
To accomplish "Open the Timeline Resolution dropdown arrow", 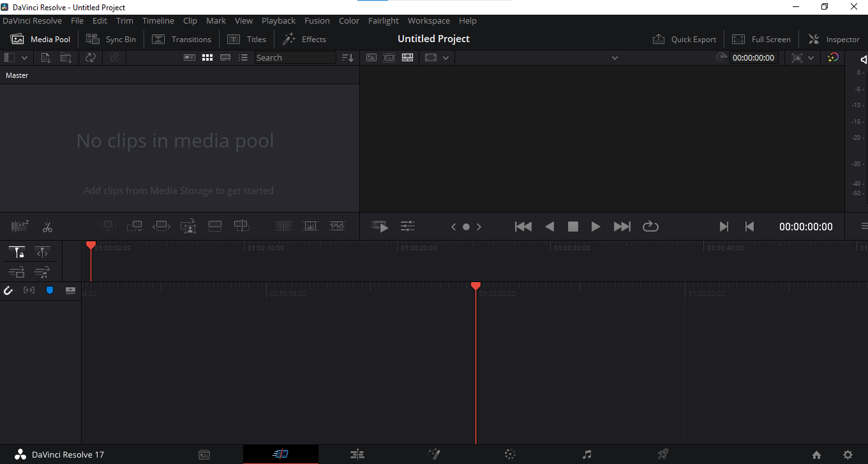I will pyautogui.click(x=445, y=57).
